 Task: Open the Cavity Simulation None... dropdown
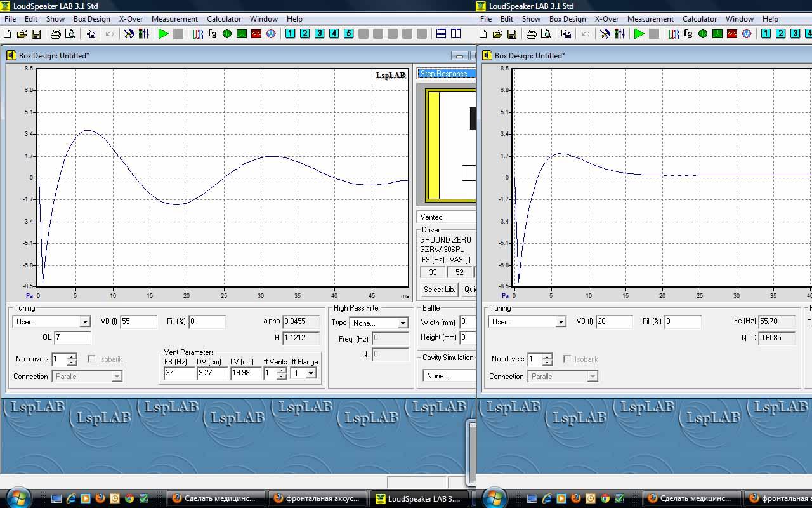coord(449,376)
